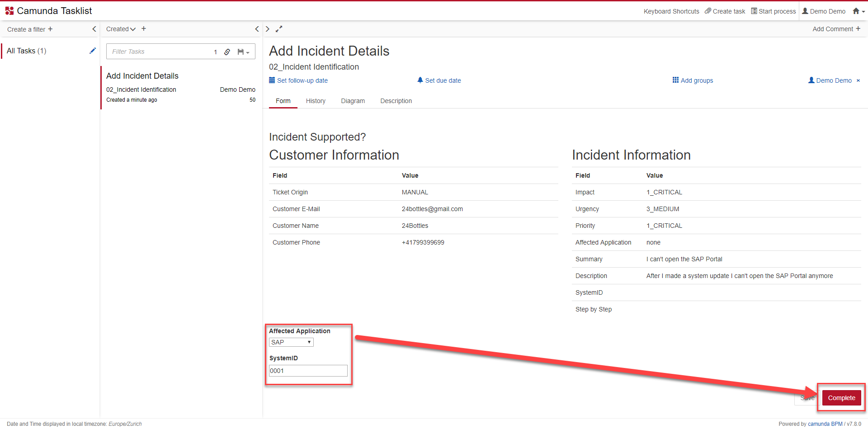Open save filter dropdown icon

point(243,52)
